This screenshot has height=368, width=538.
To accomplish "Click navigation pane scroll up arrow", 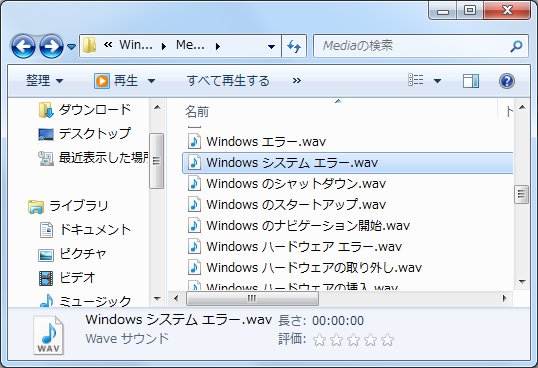I will pyautogui.click(x=157, y=107).
